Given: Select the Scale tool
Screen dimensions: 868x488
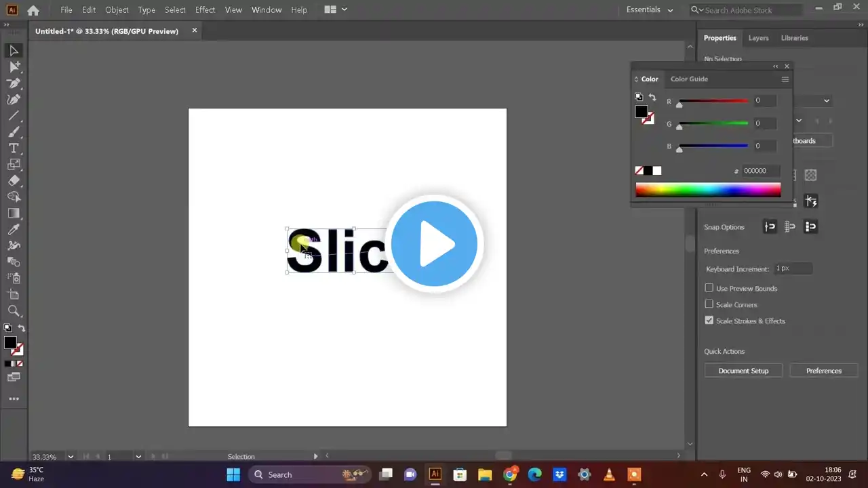Looking at the screenshot, I should click(14, 165).
